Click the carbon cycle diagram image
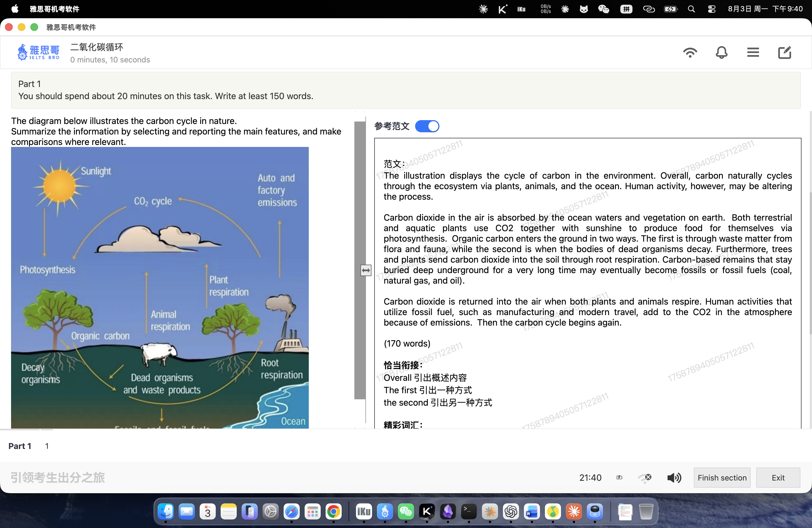 (x=160, y=287)
